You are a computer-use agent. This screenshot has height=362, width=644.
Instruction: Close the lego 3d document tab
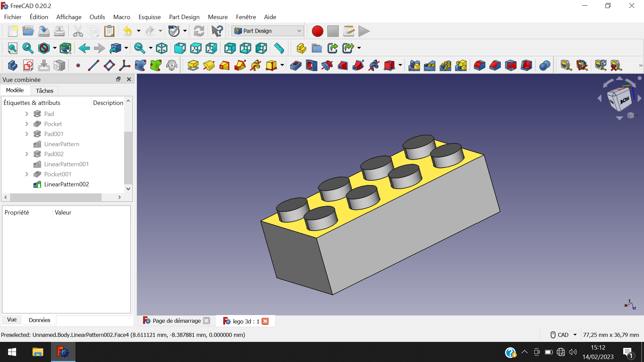[x=265, y=321]
